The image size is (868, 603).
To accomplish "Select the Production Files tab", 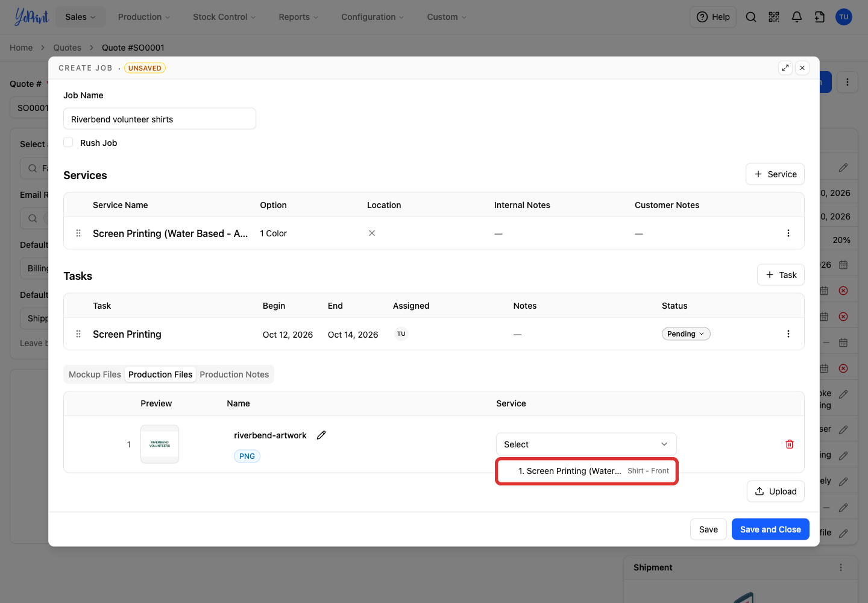I will 160,374.
